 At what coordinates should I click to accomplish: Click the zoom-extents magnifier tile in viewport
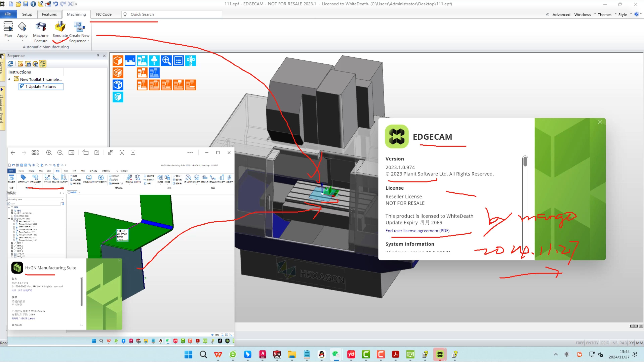pyautogui.click(x=166, y=61)
